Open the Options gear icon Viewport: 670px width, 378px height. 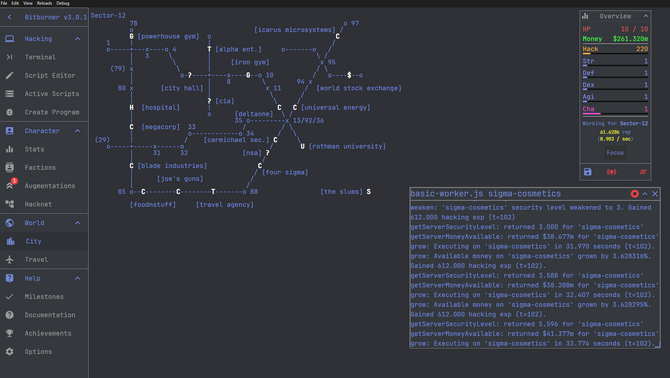(x=9, y=352)
